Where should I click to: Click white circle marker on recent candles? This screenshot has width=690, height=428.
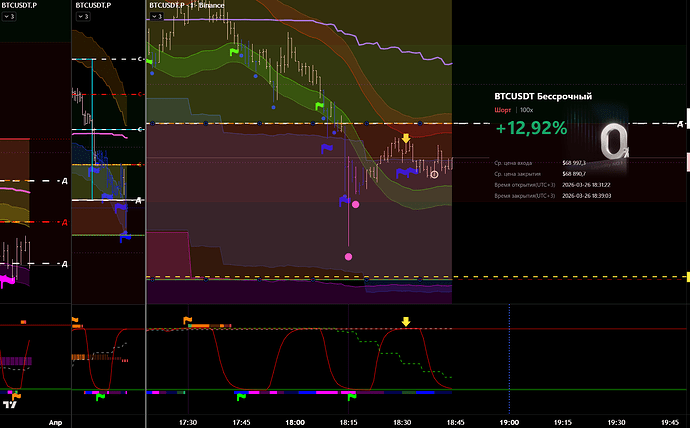(x=434, y=174)
